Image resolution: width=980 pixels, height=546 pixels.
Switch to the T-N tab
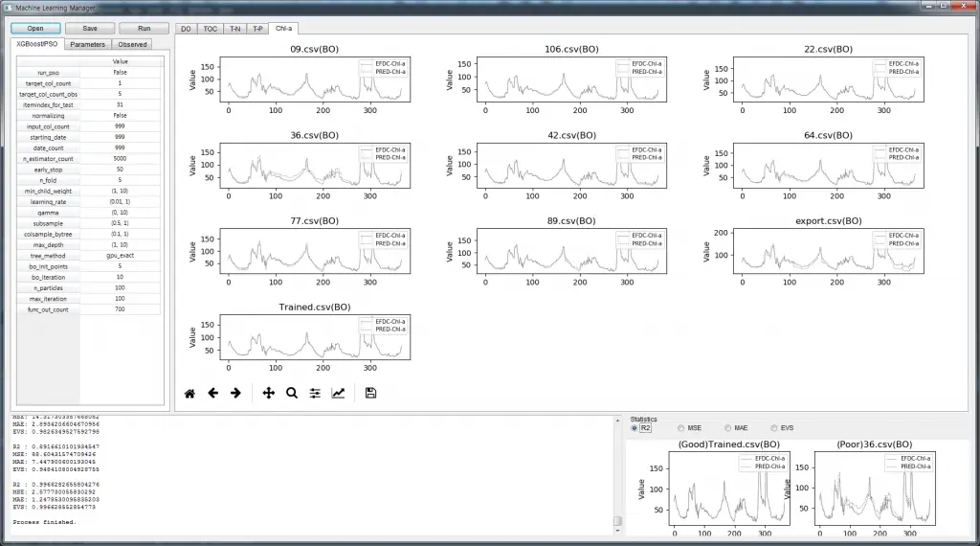coord(235,29)
